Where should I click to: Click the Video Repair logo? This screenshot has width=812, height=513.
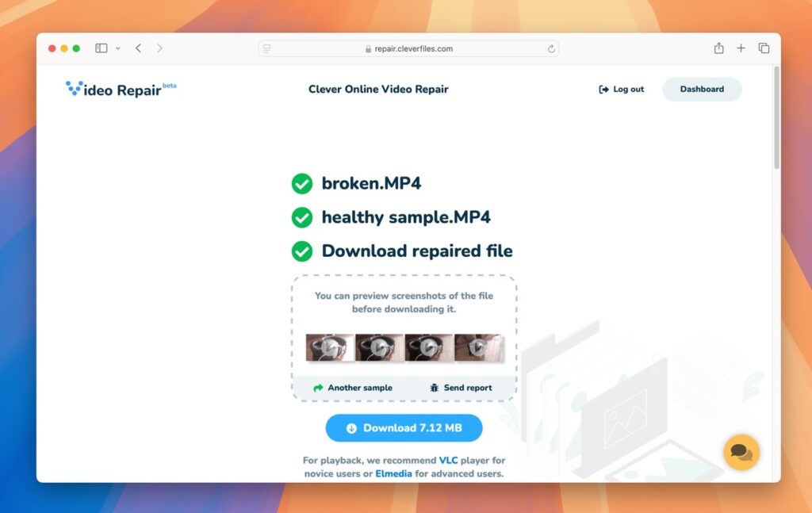pyautogui.click(x=121, y=89)
